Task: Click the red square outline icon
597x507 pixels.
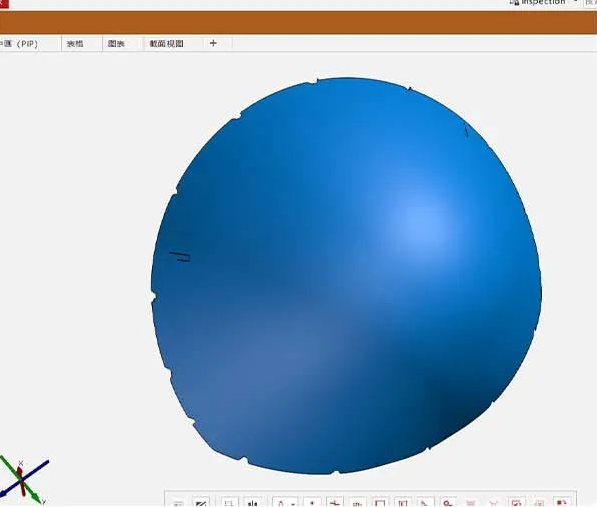Action: click(x=380, y=502)
